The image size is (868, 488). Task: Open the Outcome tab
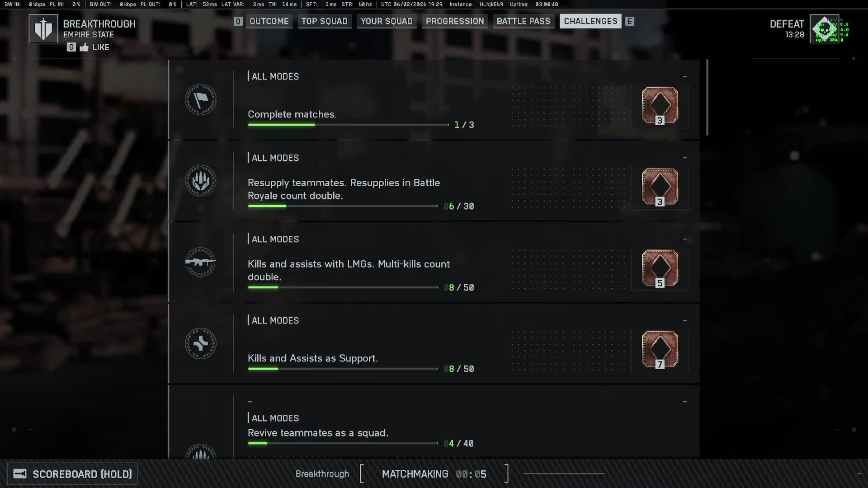point(269,21)
